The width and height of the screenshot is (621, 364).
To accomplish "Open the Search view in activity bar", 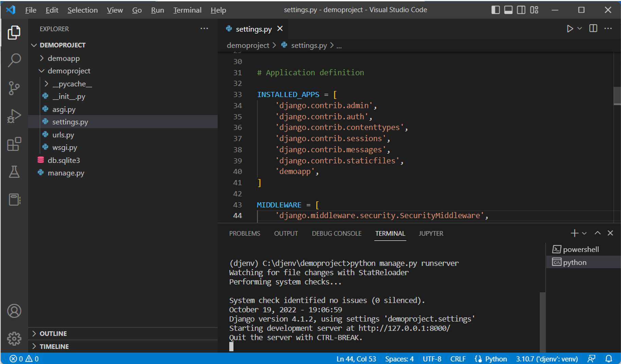I will 14,60.
